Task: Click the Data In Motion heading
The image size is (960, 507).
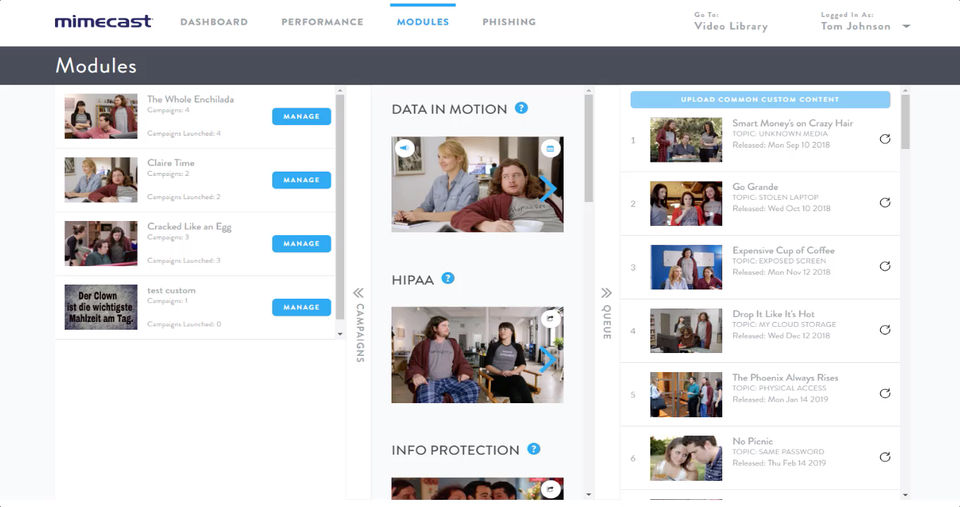Action: point(449,110)
